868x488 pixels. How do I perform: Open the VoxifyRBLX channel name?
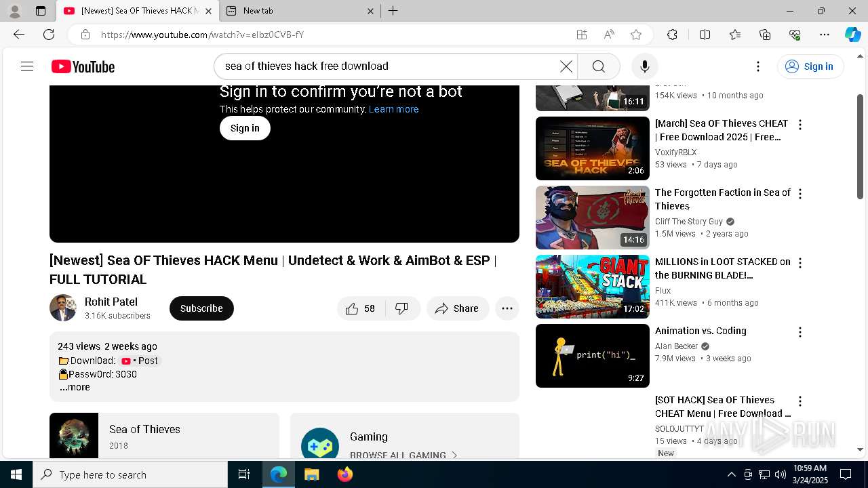(675, 152)
